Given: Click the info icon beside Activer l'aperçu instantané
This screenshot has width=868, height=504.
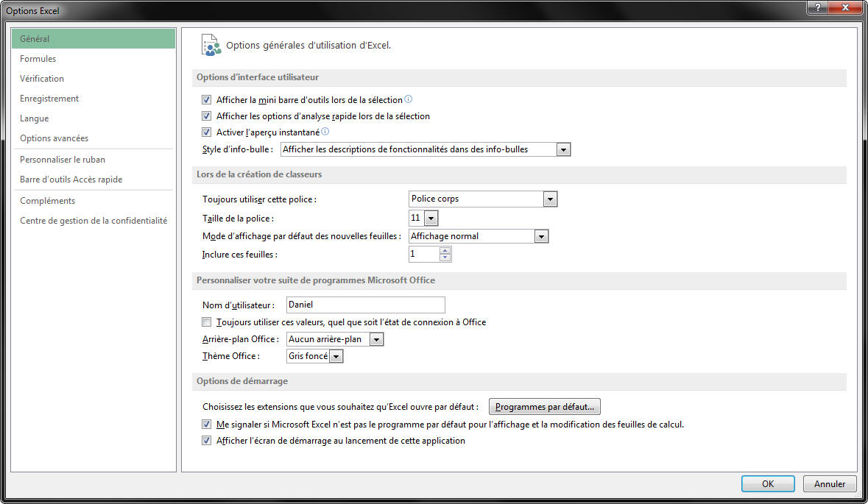Looking at the screenshot, I should tap(325, 131).
